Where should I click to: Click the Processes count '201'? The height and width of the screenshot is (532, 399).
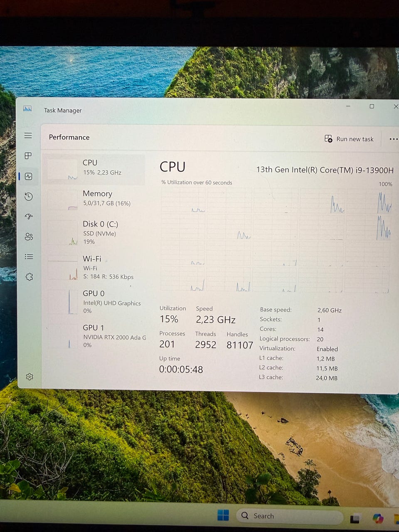167,344
